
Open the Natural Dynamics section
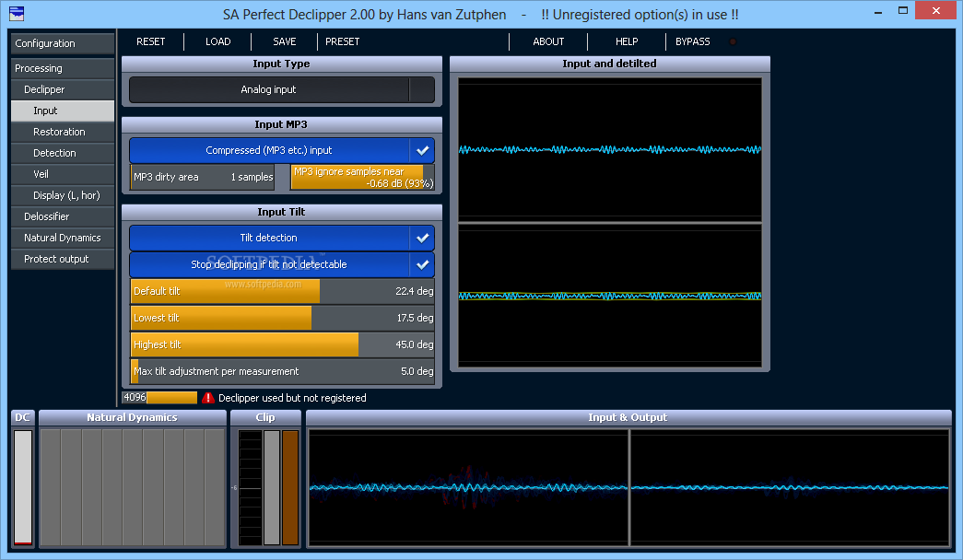63,238
